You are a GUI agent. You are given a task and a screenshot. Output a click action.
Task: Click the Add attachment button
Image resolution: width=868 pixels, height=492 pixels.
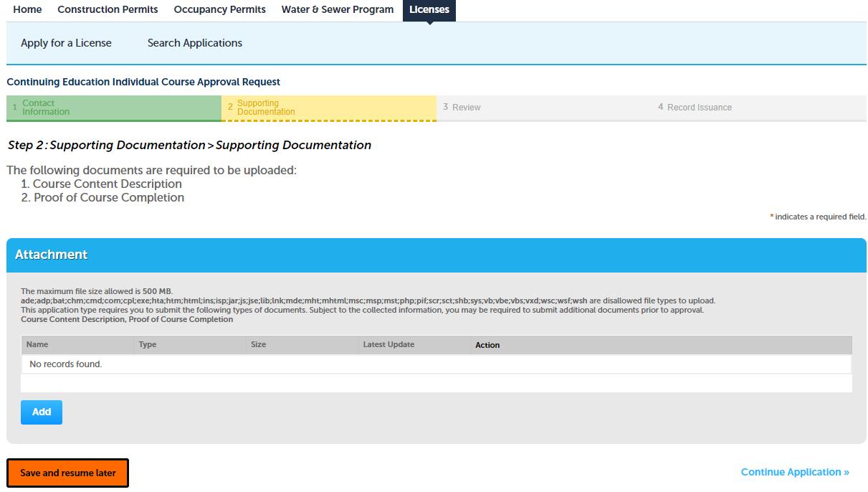click(x=42, y=412)
